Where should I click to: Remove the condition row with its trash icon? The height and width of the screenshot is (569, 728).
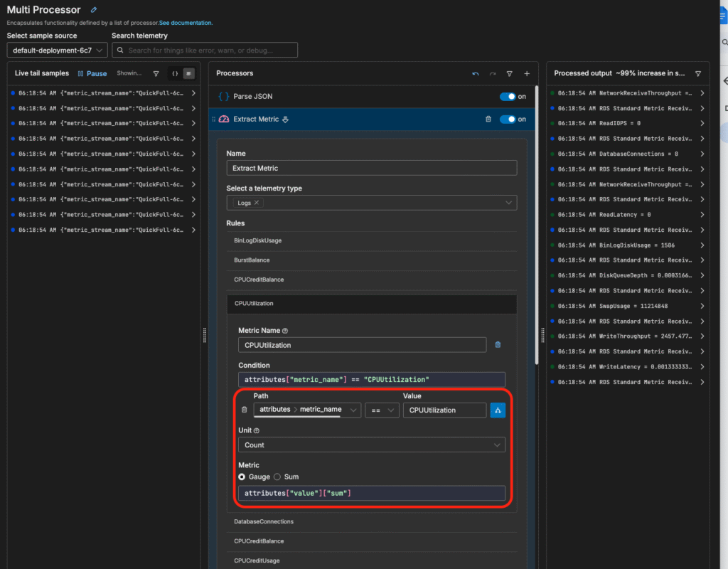tap(245, 410)
